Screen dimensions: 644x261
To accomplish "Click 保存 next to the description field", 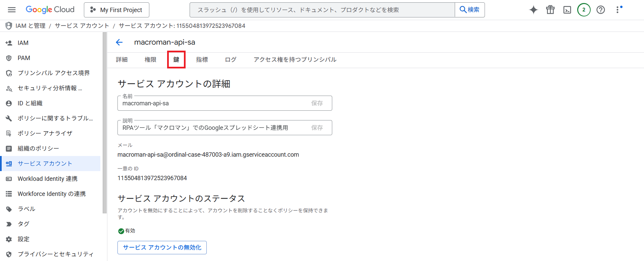I will (317, 128).
